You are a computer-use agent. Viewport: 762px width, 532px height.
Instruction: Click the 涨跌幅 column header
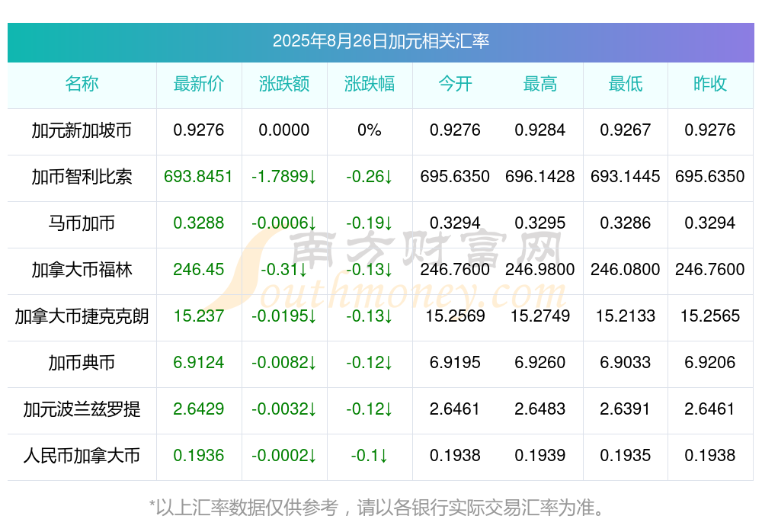pos(370,84)
